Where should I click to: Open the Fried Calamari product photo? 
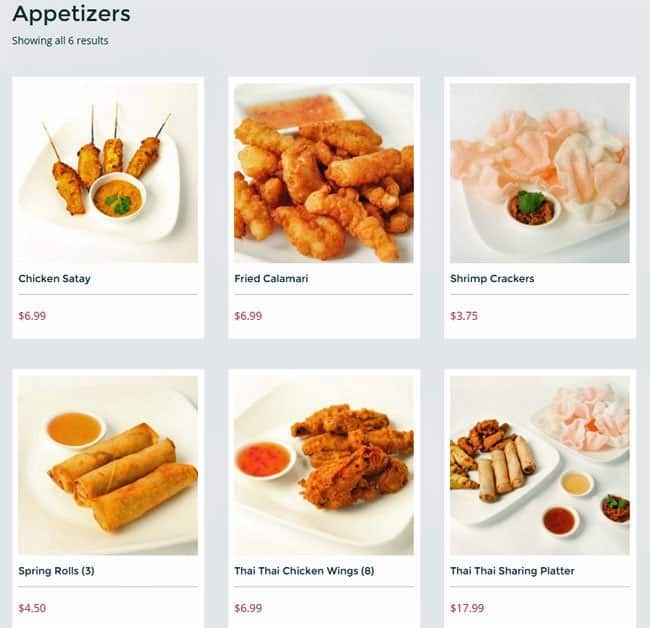click(x=324, y=173)
